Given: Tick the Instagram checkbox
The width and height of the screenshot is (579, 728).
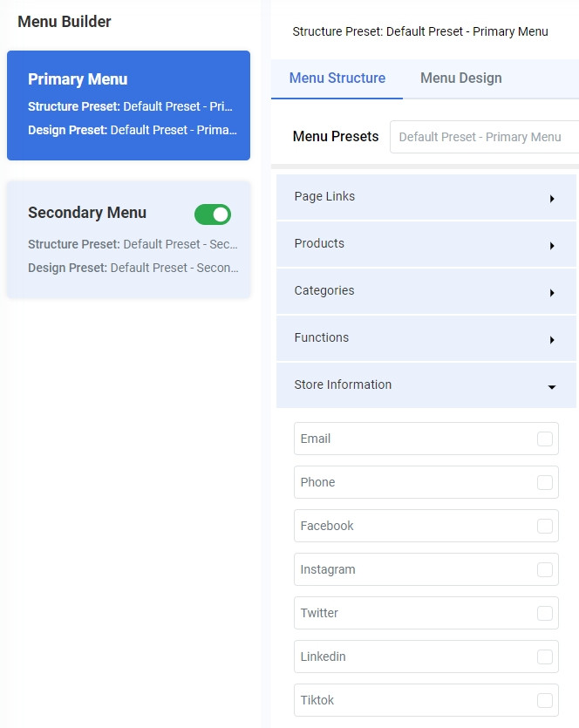Looking at the screenshot, I should (x=545, y=569).
